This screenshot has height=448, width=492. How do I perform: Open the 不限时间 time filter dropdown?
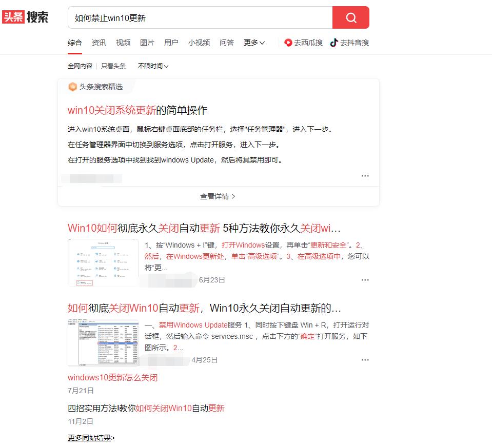pos(152,66)
